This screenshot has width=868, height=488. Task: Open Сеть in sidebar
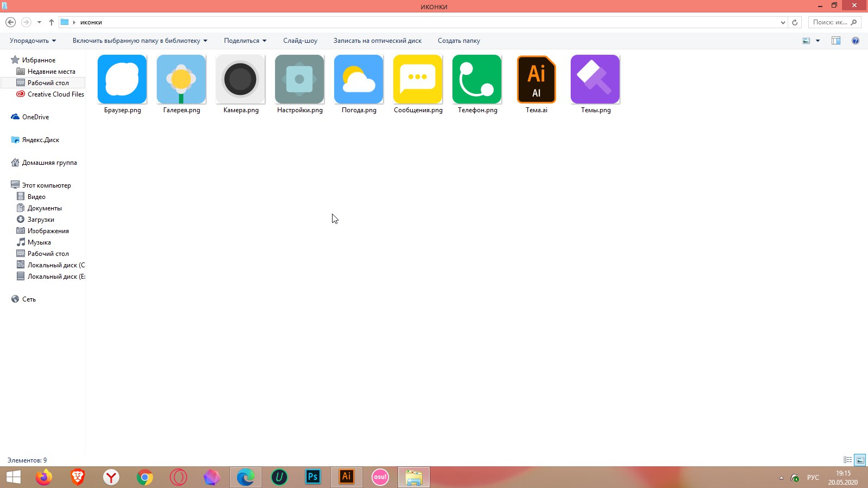pos(29,299)
